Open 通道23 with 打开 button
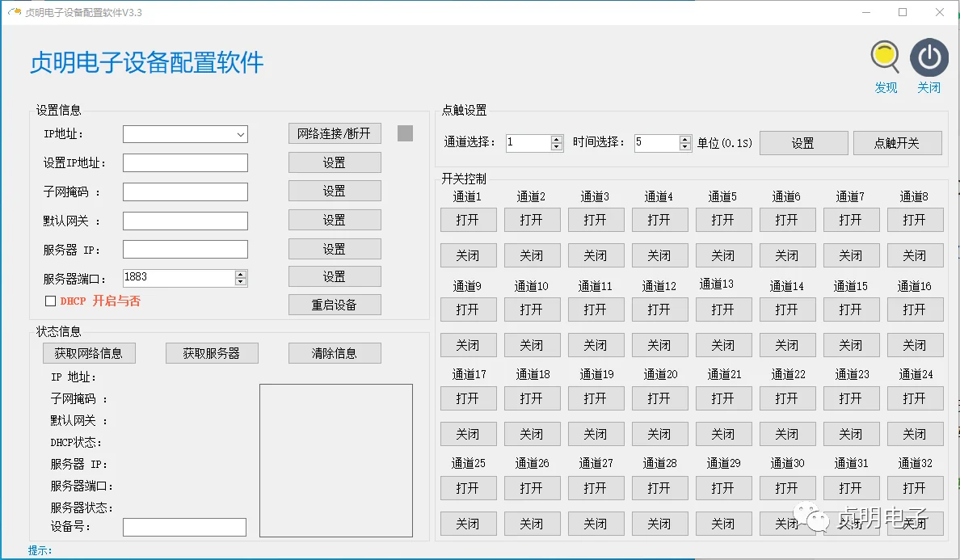 click(851, 398)
